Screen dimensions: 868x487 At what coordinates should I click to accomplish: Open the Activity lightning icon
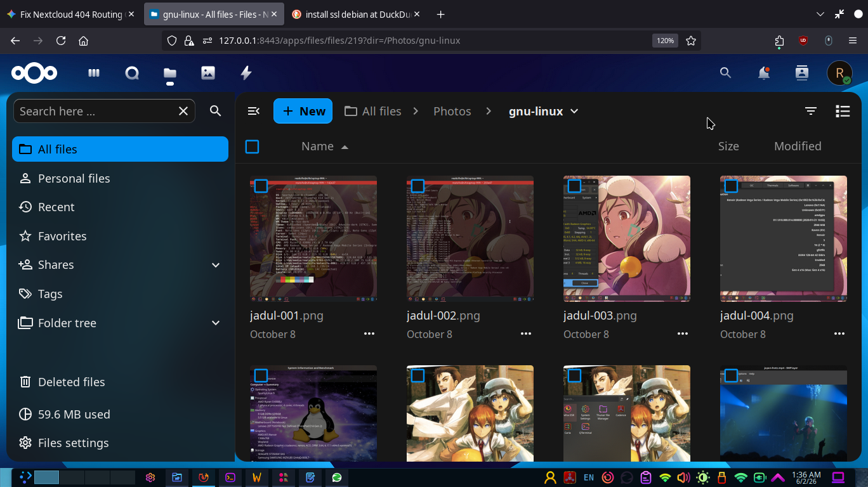[246, 74]
